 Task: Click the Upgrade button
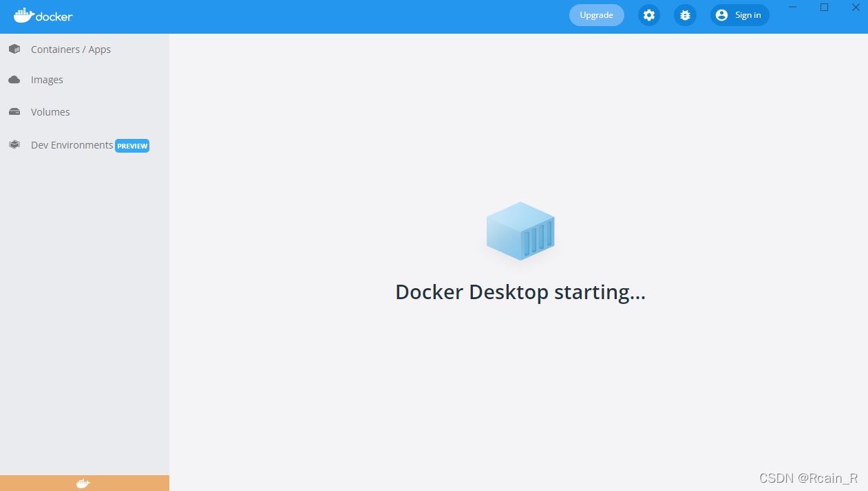point(596,14)
